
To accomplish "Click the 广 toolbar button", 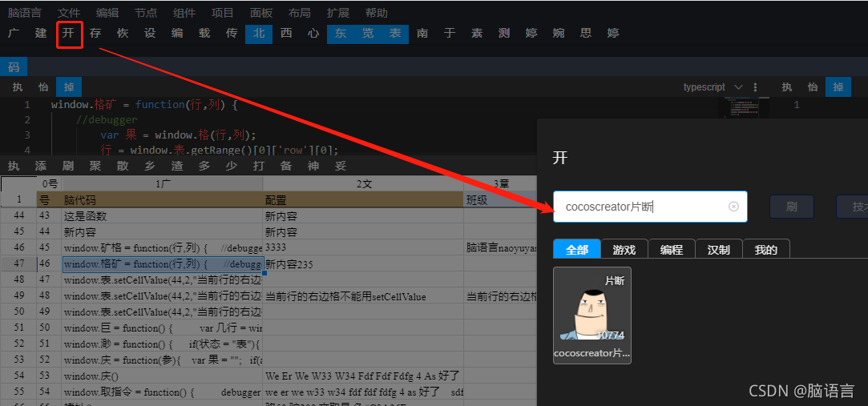I will coord(14,33).
